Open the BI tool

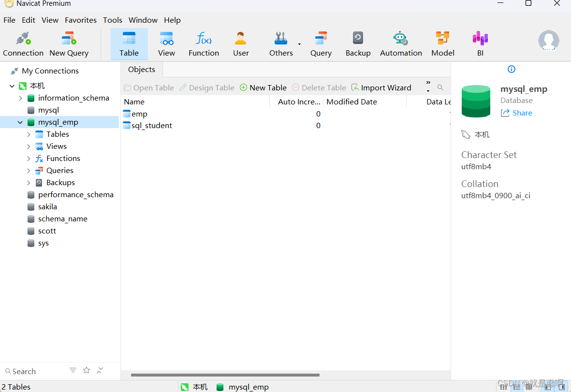pyautogui.click(x=480, y=44)
